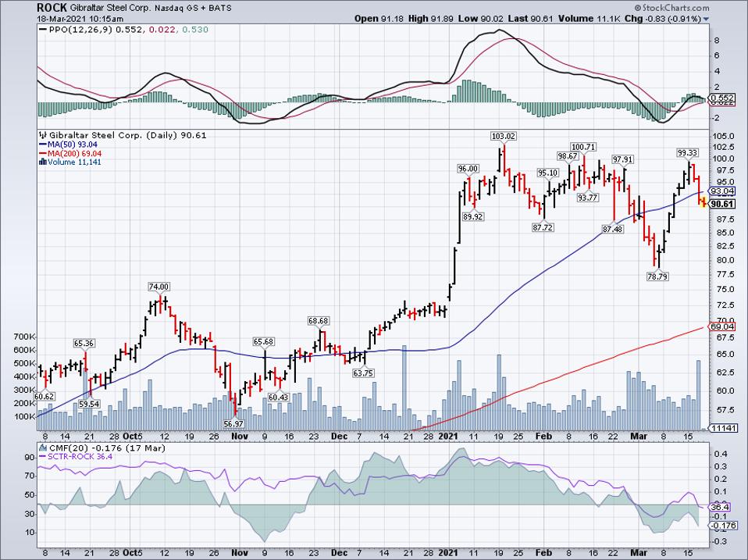Click the 69.04 MA(200) tag on the price axis

pyautogui.click(x=722, y=326)
